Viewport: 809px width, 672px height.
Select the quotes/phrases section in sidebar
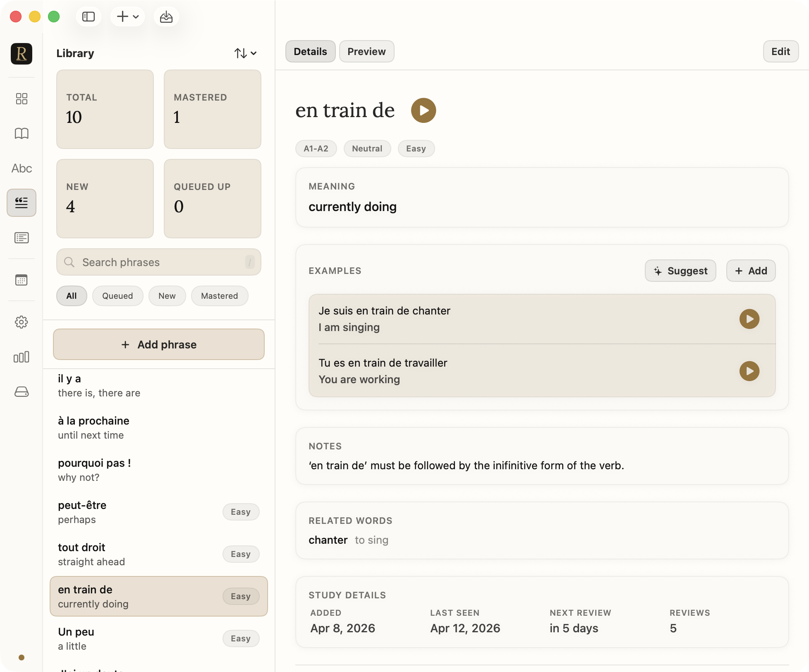(x=22, y=203)
